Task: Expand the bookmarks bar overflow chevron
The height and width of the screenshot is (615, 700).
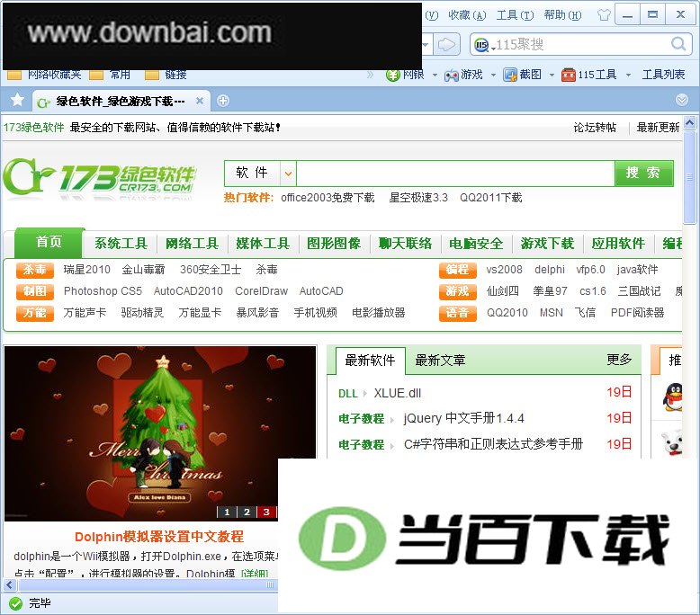Action: click(x=370, y=75)
